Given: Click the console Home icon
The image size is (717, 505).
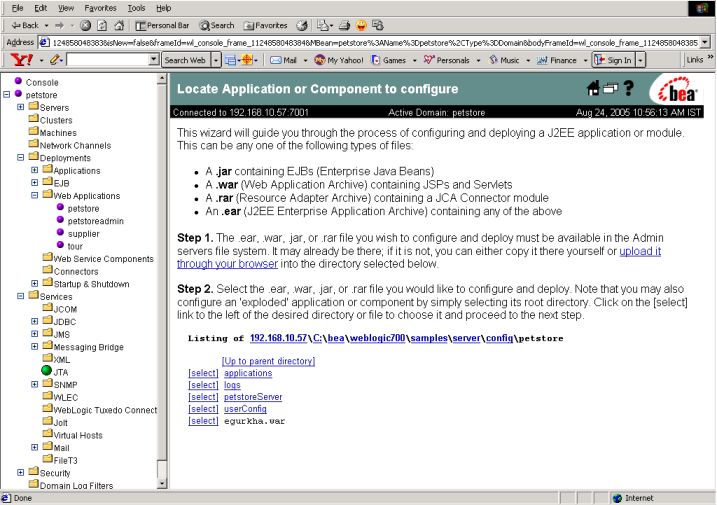Looking at the screenshot, I should pyautogui.click(x=593, y=88).
